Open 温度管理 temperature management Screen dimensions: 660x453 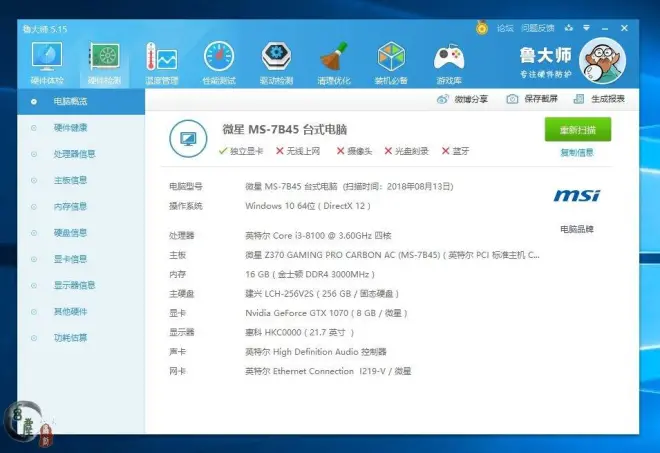162,63
